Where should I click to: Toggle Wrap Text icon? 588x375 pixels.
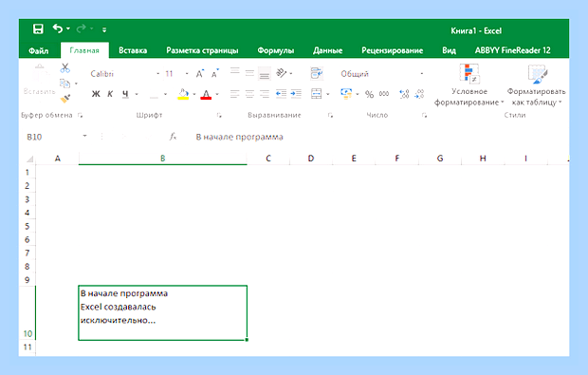point(317,73)
